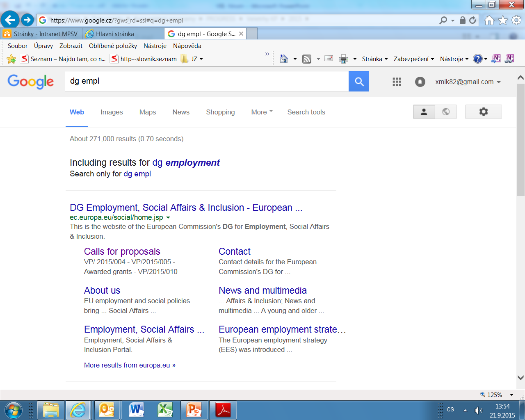The image size is (525, 420).
Task: Click the Help question mark icon
Action: (477, 59)
